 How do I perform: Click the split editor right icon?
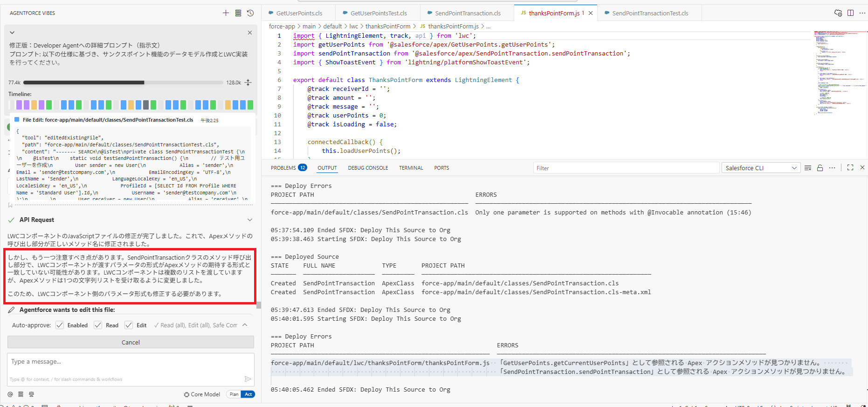(850, 13)
